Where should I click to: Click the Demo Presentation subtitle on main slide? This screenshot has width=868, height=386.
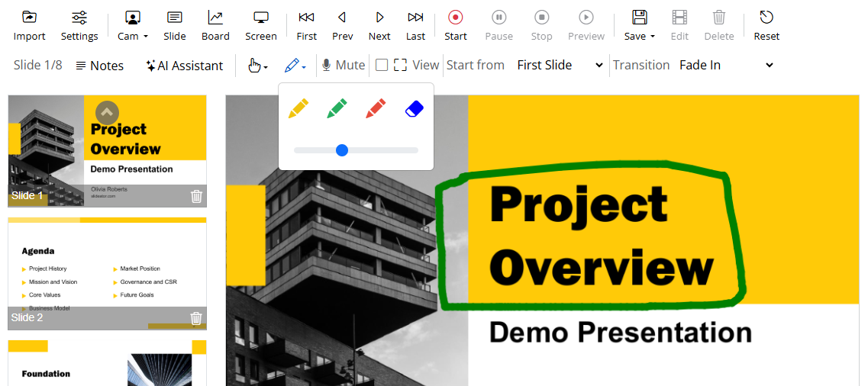pos(621,333)
